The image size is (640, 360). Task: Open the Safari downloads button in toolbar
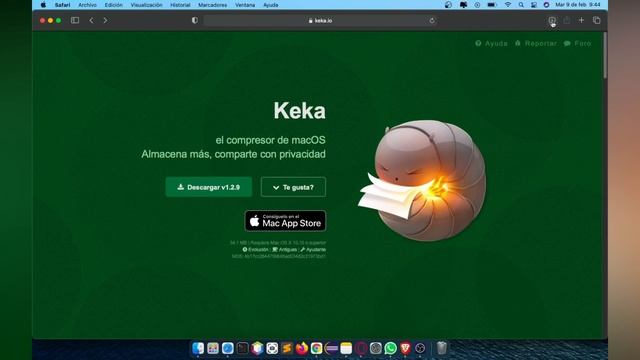[552, 20]
